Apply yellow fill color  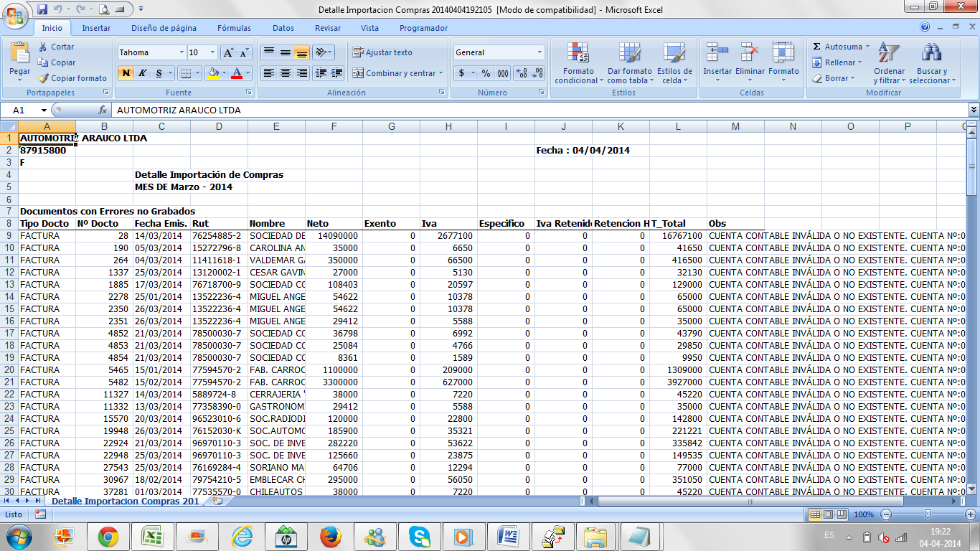click(212, 73)
